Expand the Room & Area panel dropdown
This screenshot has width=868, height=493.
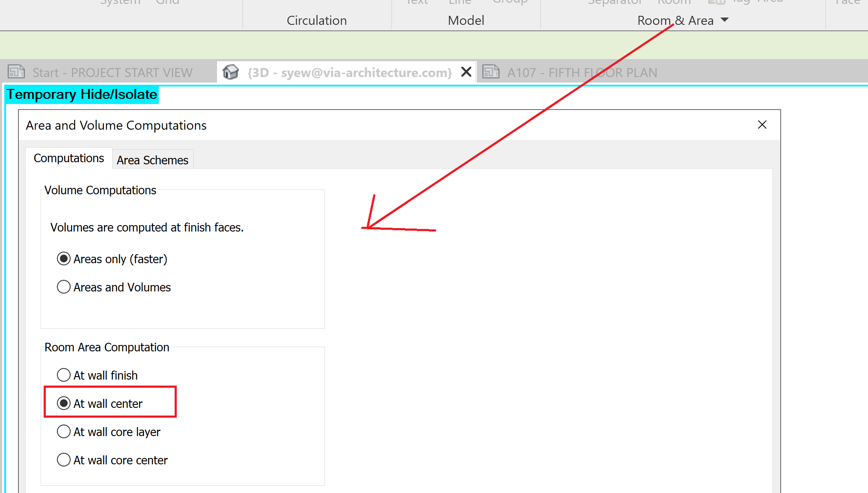(725, 20)
